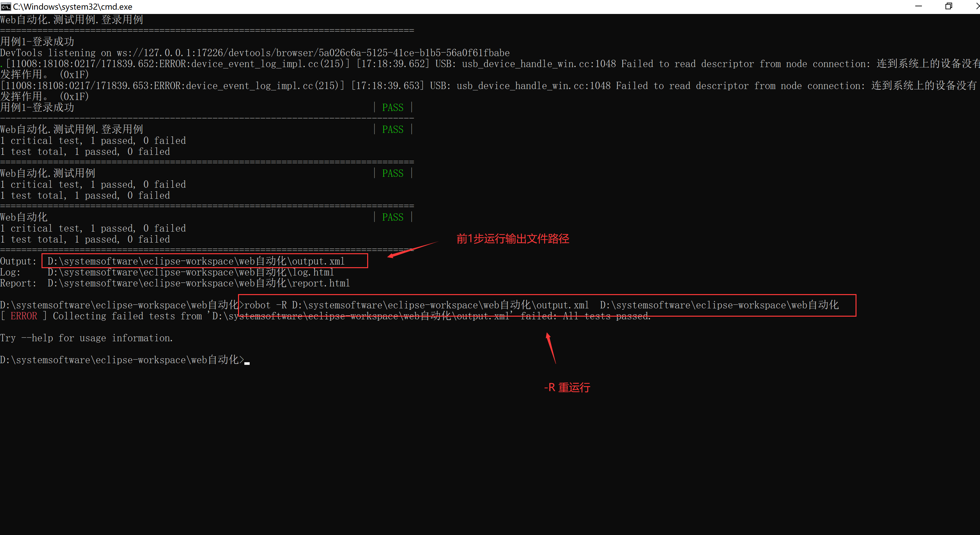This screenshot has height=535, width=980.
Task: Click PASS status for 用例1-登录成功
Action: [393, 108]
